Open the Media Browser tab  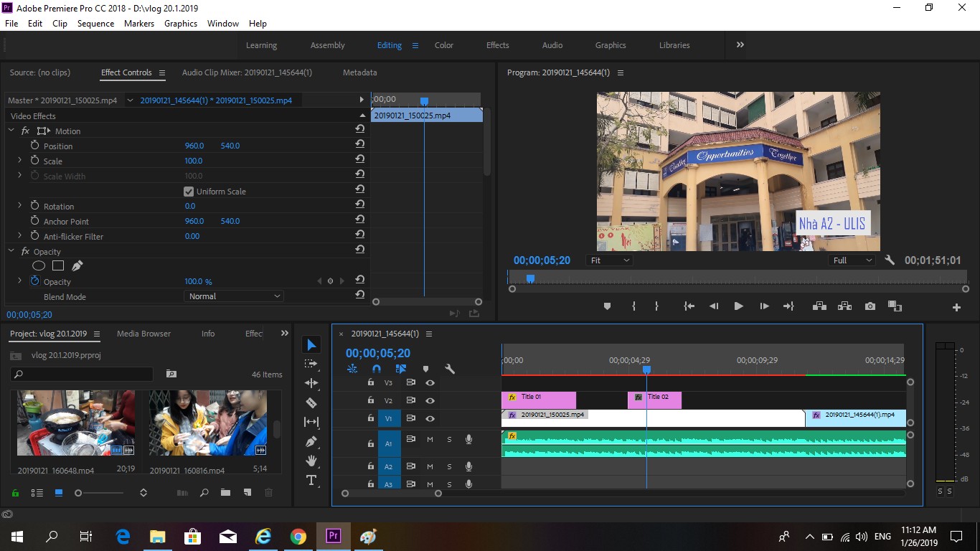143,334
